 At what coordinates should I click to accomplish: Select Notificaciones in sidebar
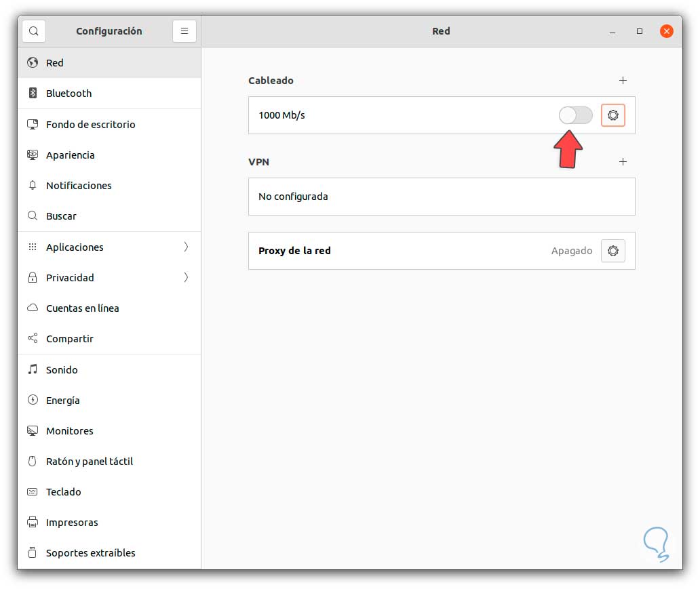click(x=79, y=186)
